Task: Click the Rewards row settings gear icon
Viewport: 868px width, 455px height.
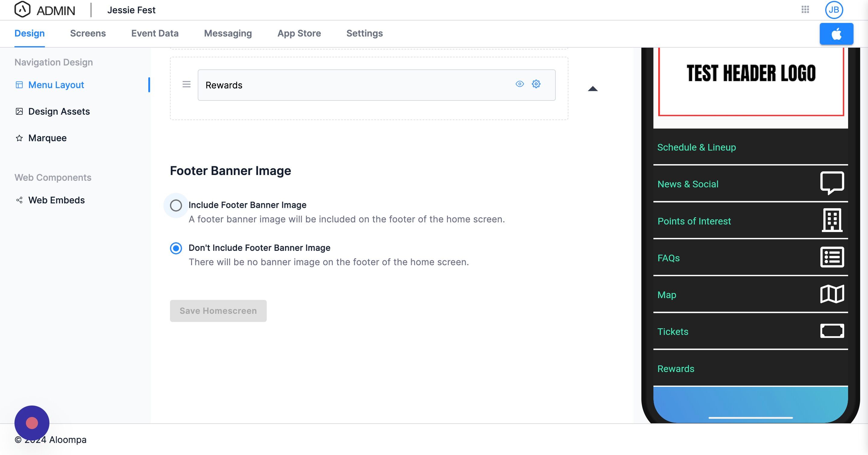Action: pos(536,84)
